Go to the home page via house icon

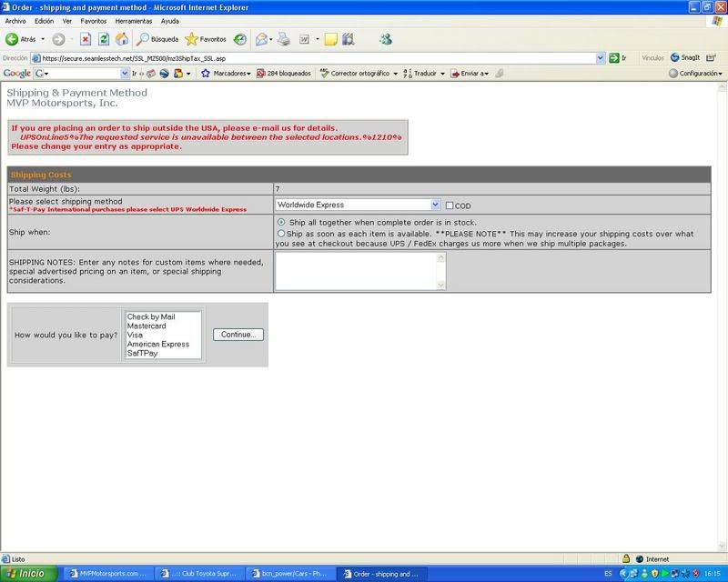(x=122, y=39)
